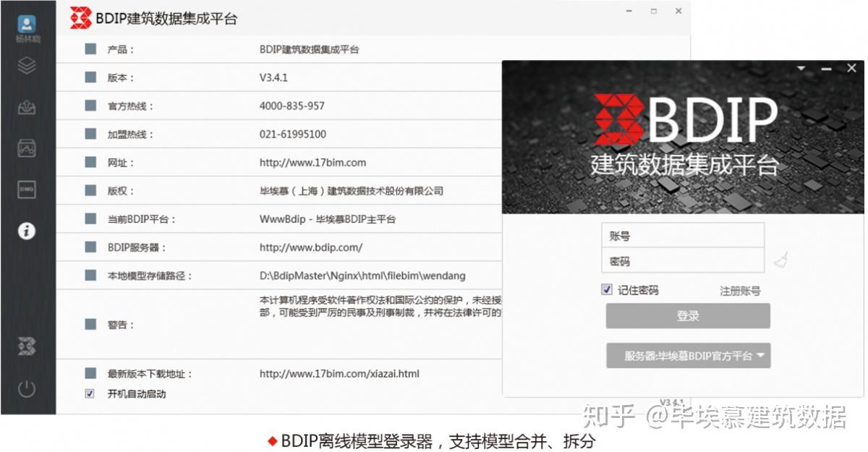The image size is (868, 452).
Task: Click the 加盟热线： row label
Action: tap(130, 135)
